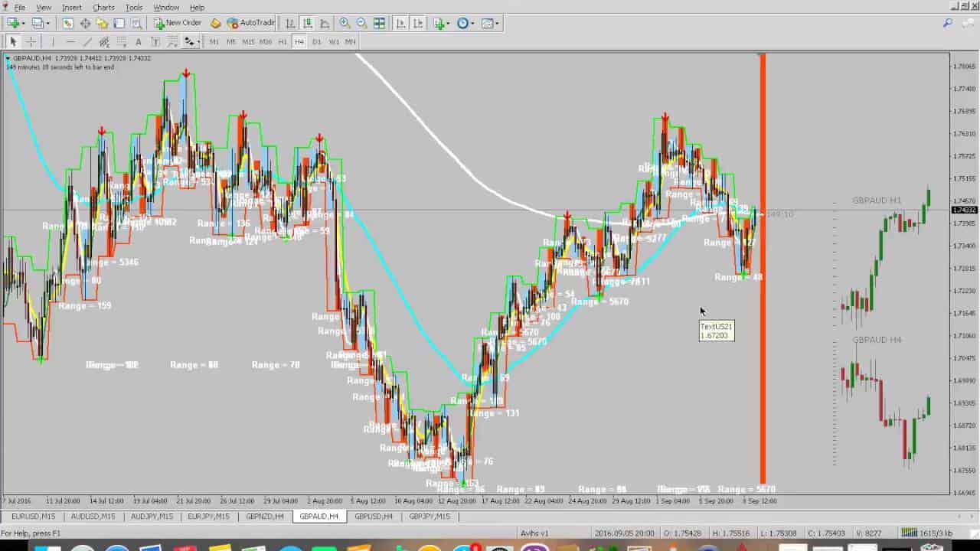Open the Profiles toolbar icon
The height and width of the screenshot is (551, 980).
tap(37, 23)
